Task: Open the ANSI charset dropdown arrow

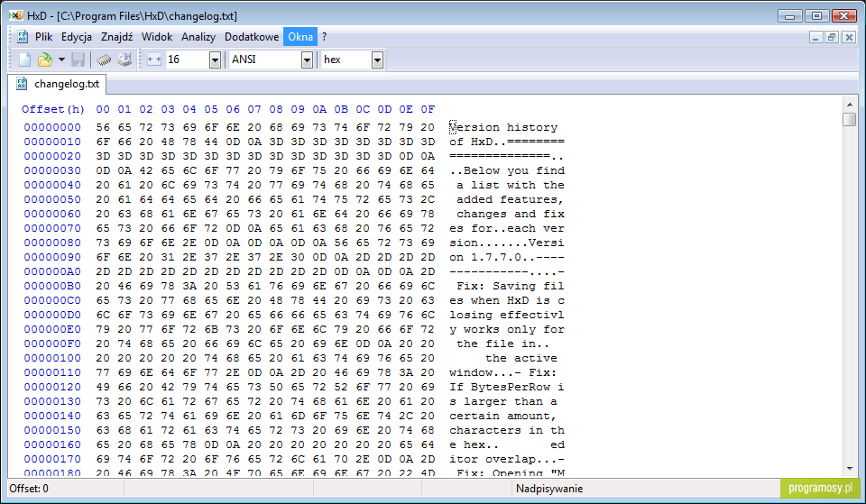Action: [307, 60]
